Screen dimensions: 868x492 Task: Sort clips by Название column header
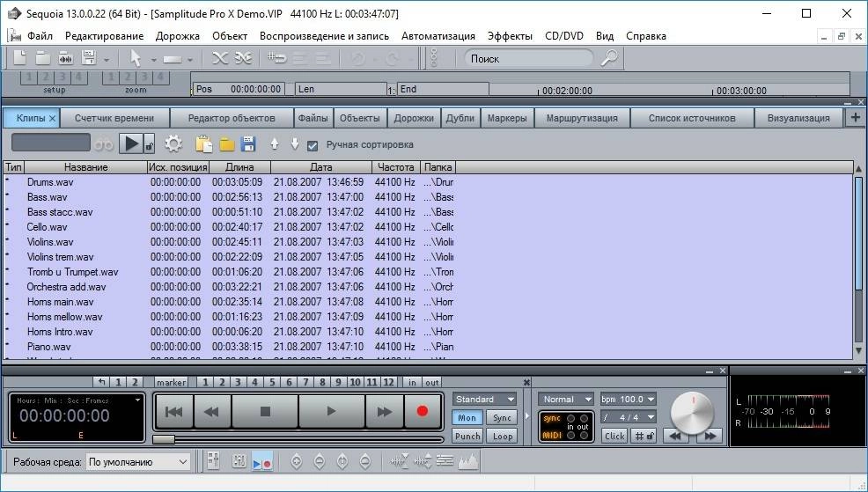(85, 167)
